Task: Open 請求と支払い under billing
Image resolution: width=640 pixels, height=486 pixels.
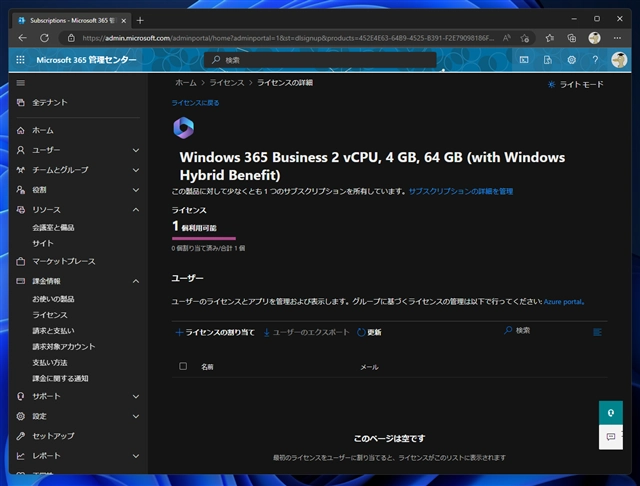Action: 53,331
